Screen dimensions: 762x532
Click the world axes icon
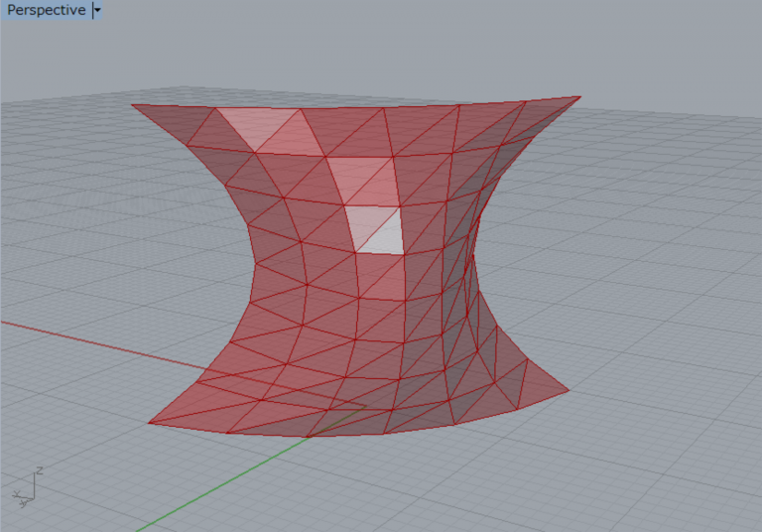[26, 487]
